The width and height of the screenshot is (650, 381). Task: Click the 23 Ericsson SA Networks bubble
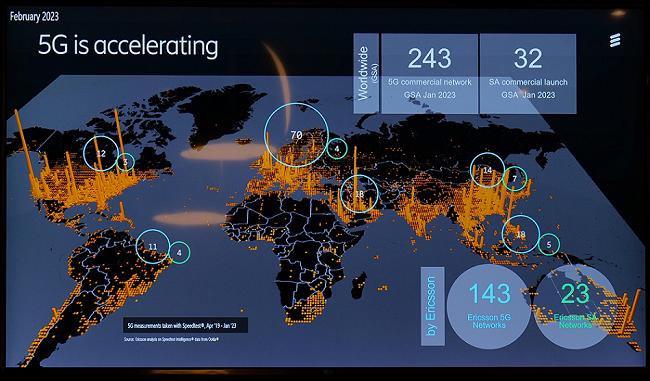tap(575, 306)
